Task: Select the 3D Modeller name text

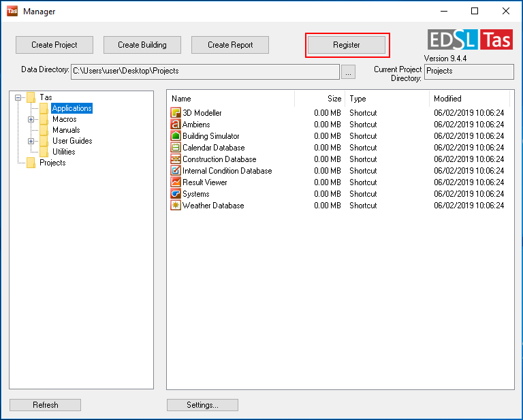Action: pyautogui.click(x=202, y=113)
